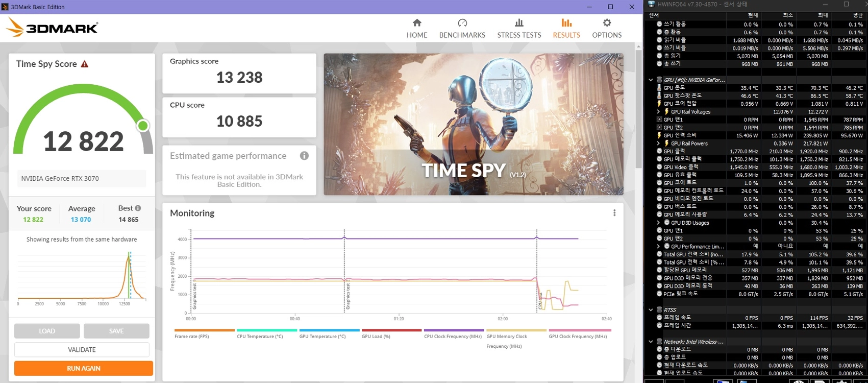The height and width of the screenshot is (383, 868).
Task: Open the STRESS TESTS section
Action: [x=519, y=29]
